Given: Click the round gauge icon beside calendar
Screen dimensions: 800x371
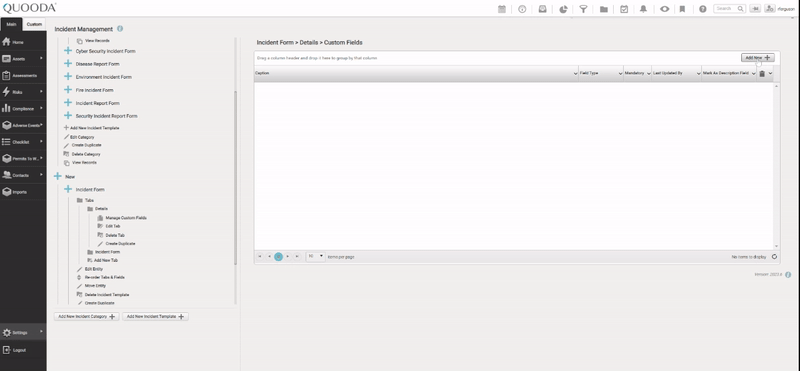Looking at the screenshot, I should click(x=522, y=9).
